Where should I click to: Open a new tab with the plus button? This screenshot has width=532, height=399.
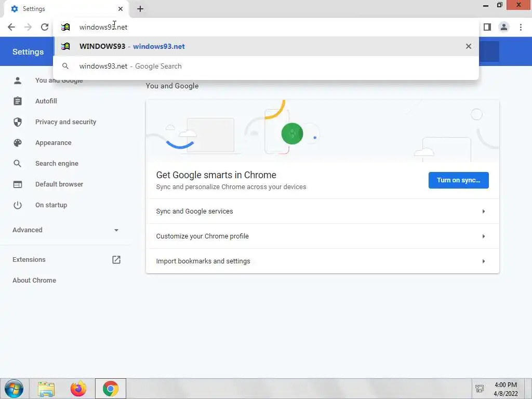click(x=140, y=9)
